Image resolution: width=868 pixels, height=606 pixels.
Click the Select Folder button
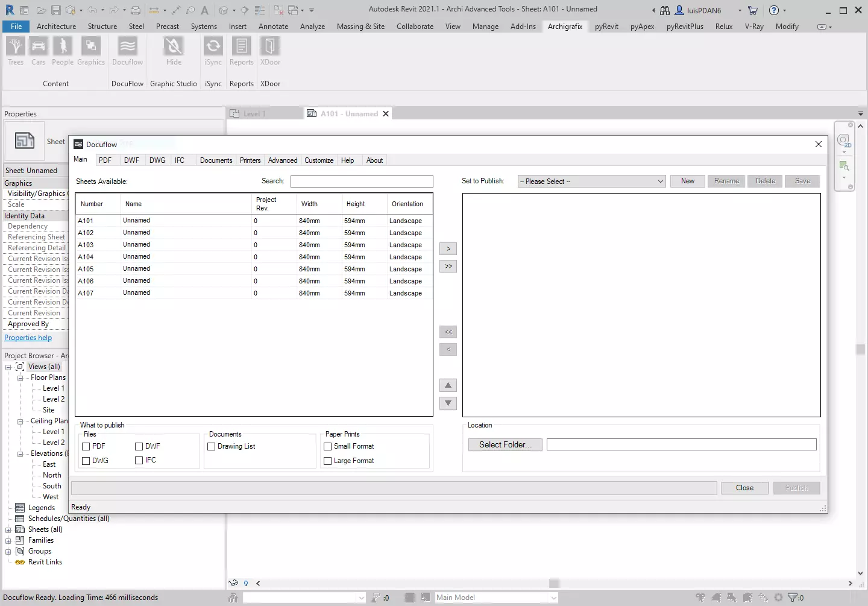pyautogui.click(x=505, y=445)
